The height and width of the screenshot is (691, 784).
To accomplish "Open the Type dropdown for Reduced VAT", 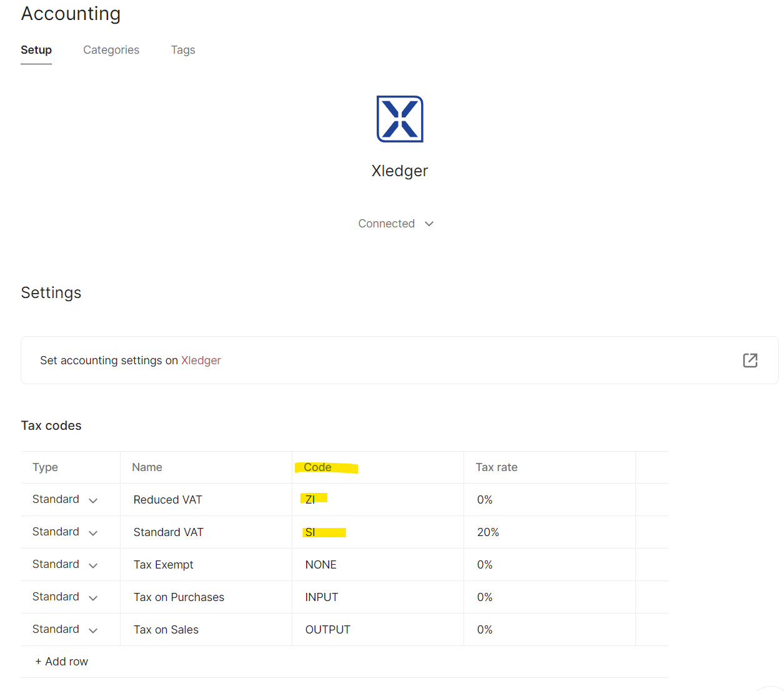I will tap(93, 500).
